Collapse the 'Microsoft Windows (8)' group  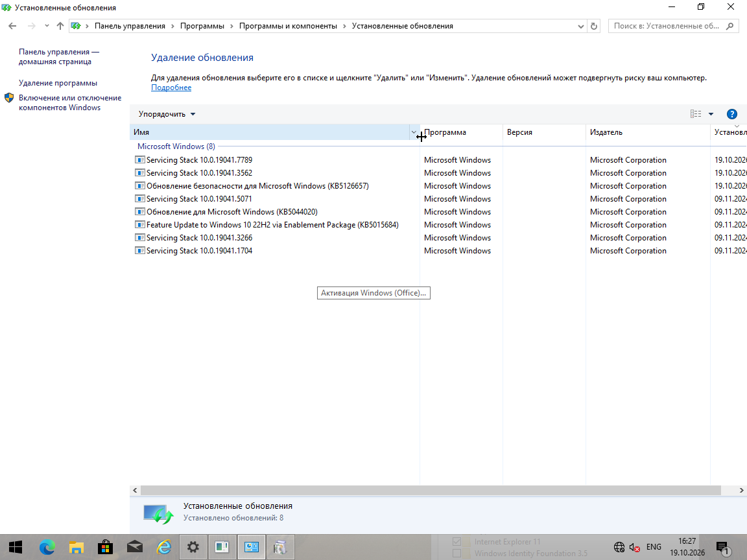coord(176,146)
